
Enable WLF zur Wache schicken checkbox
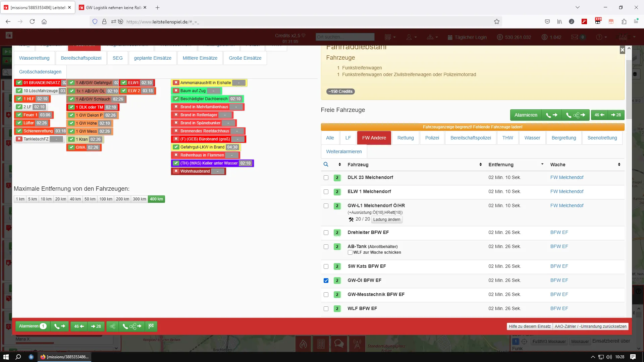(350, 252)
